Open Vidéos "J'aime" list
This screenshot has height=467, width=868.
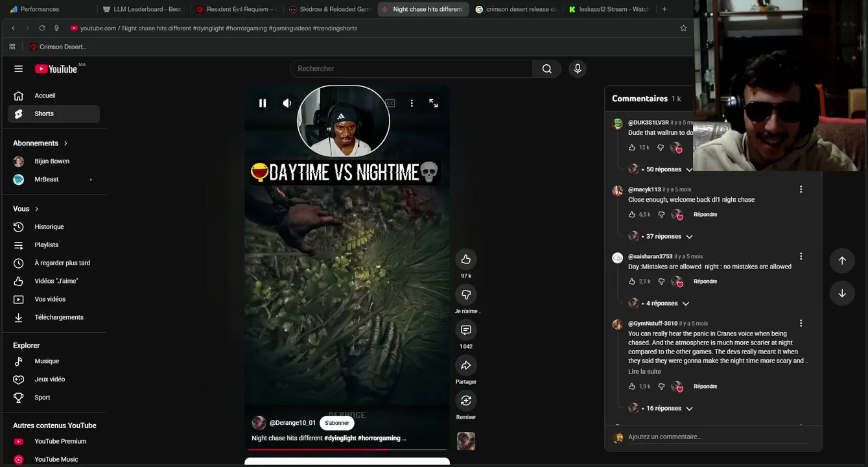[x=54, y=281]
